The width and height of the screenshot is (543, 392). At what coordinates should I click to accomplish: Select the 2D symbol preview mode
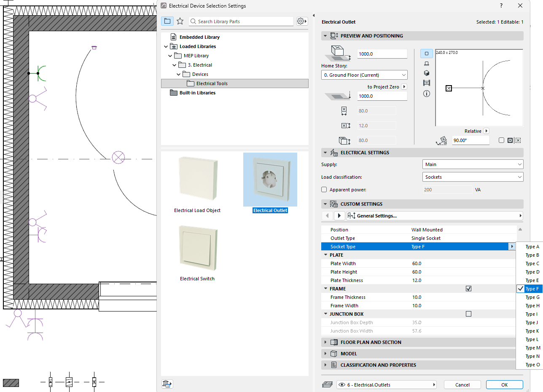[x=426, y=54]
